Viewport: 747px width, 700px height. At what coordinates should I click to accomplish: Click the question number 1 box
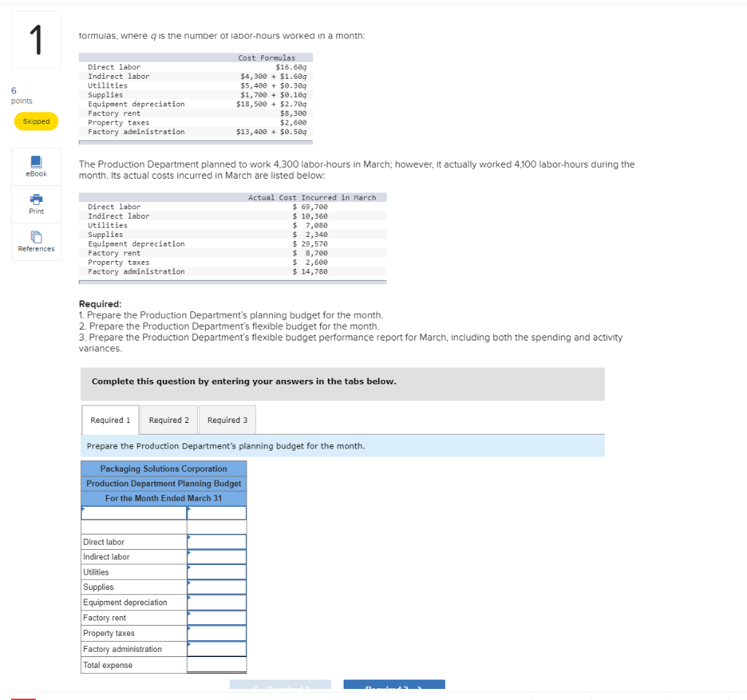(36, 39)
